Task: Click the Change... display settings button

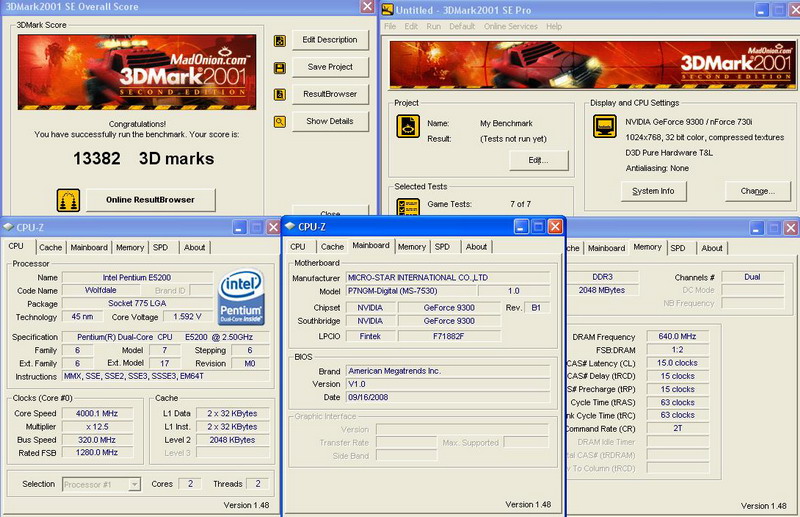Action: 758,191
